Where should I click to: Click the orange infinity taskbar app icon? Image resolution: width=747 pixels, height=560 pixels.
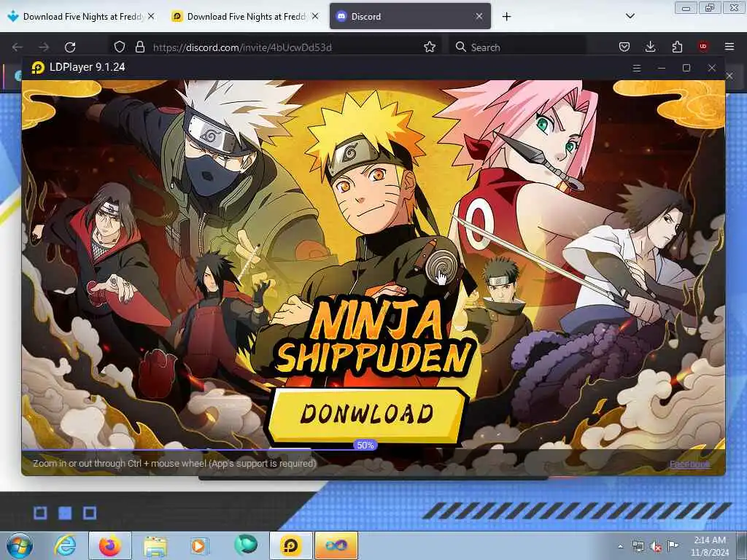pyautogui.click(x=336, y=545)
